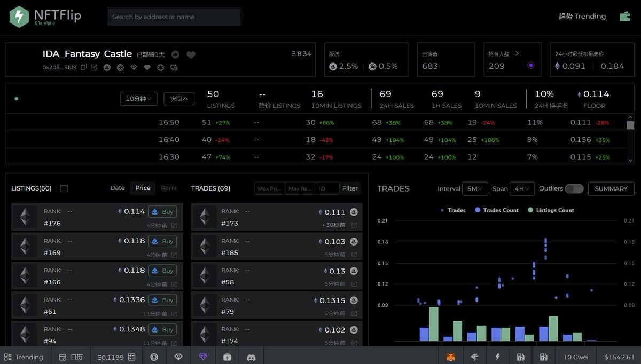Click the ID filter field in Trades
641x364 pixels.
(x=327, y=188)
